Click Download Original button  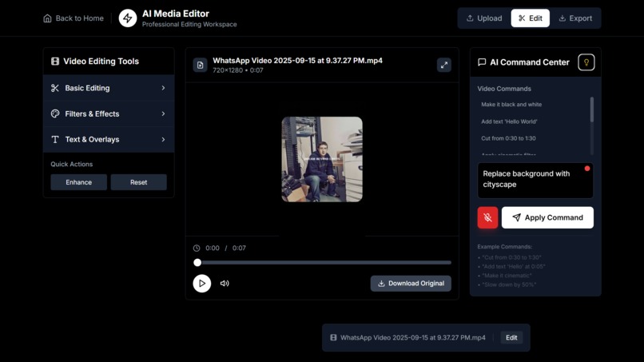(411, 284)
